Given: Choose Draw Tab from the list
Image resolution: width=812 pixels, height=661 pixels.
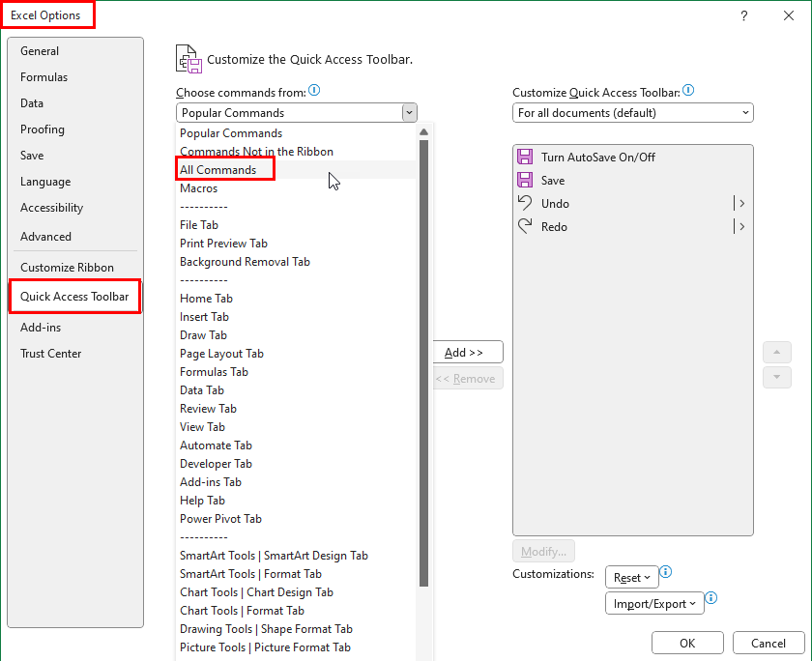Looking at the screenshot, I should click(x=296, y=335).
